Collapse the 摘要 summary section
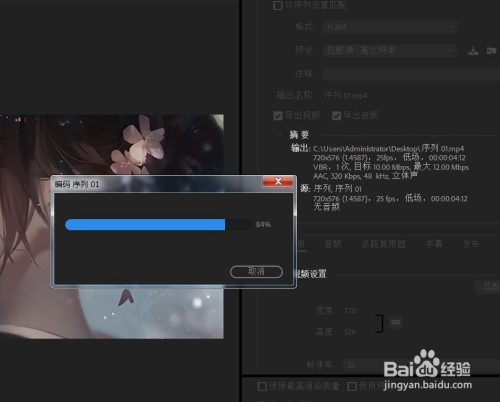The width and height of the screenshot is (500, 402). coord(280,135)
